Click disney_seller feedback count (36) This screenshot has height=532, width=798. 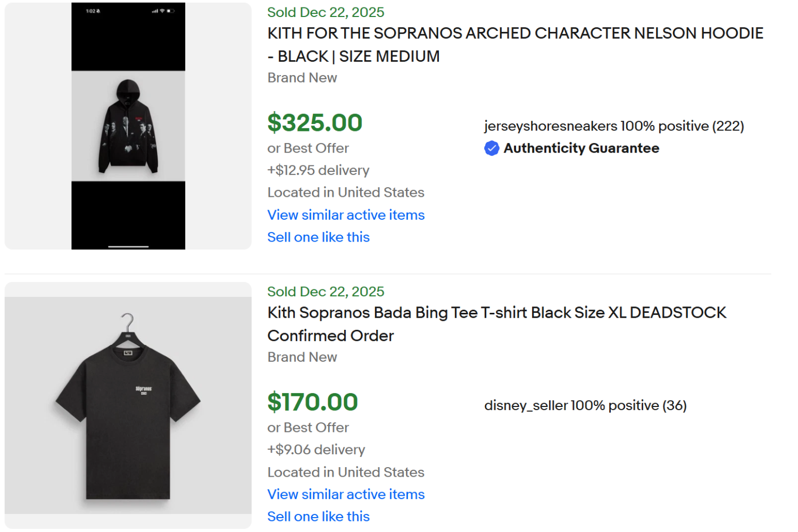tap(674, 405)
